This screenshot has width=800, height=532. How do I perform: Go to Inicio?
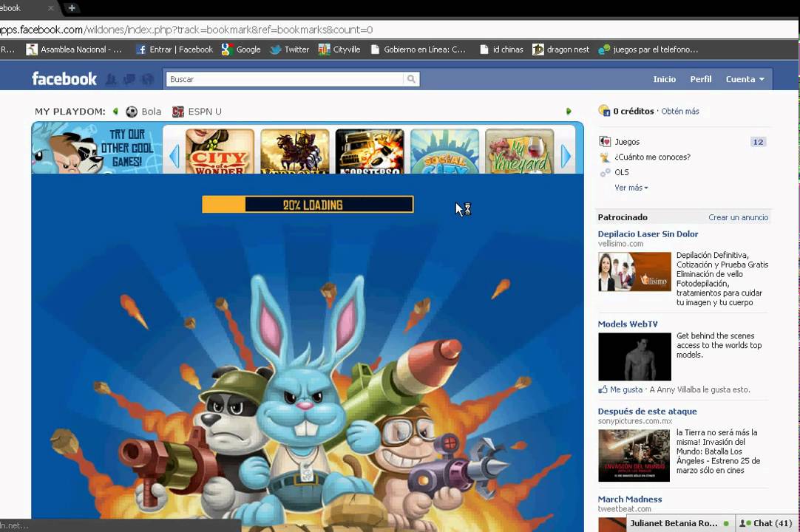[x=664, y=79]
